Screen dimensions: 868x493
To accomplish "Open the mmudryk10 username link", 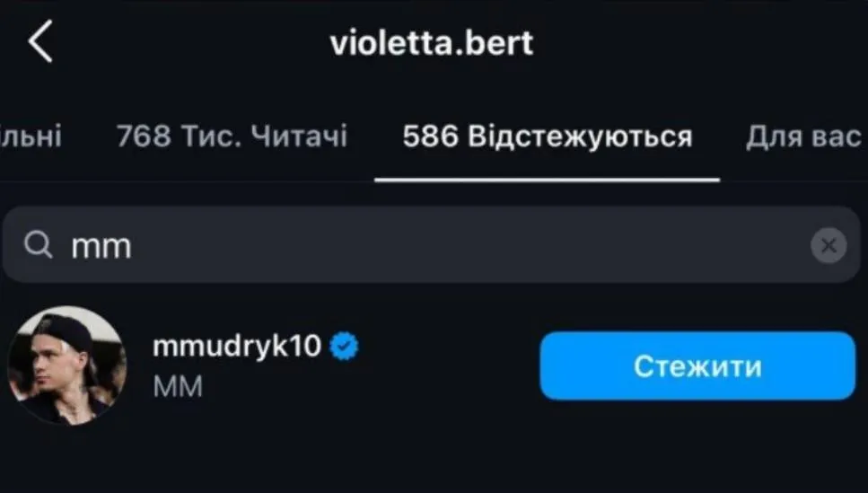I will click(237, 347).
